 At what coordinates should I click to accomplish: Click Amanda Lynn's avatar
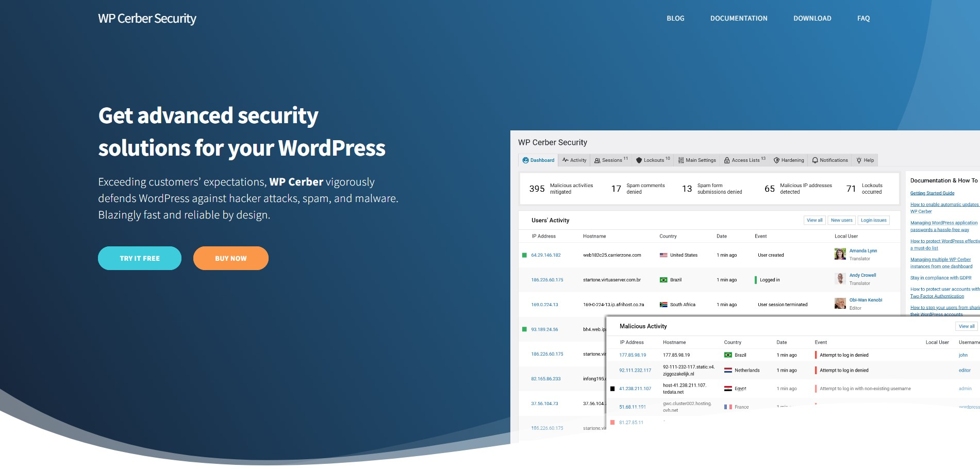[x=840, y=254]
